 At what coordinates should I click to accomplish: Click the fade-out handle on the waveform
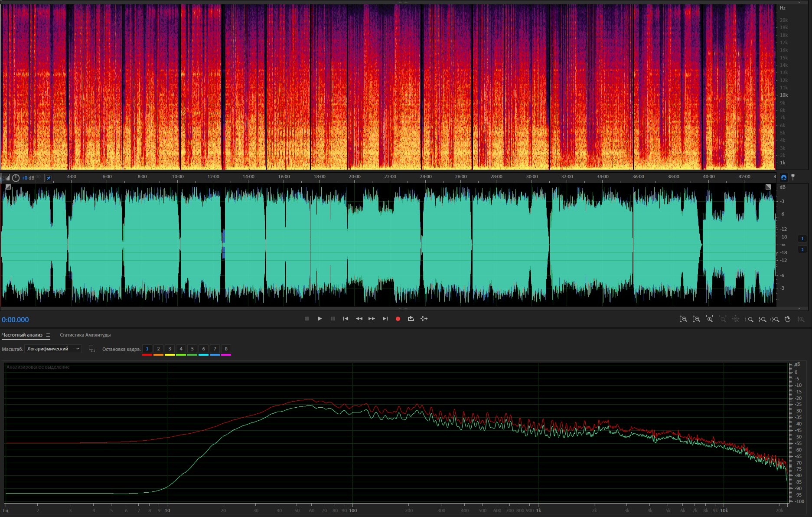tap(768, 187)
